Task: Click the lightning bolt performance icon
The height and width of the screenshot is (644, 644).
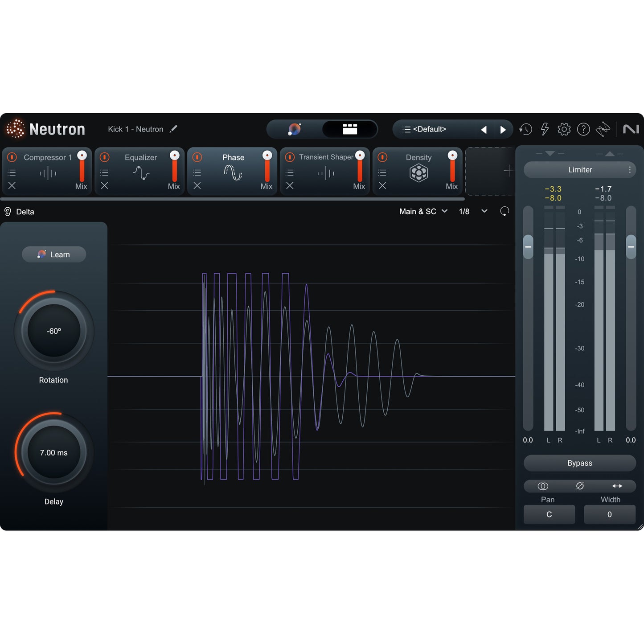Action: coord(545,129)
